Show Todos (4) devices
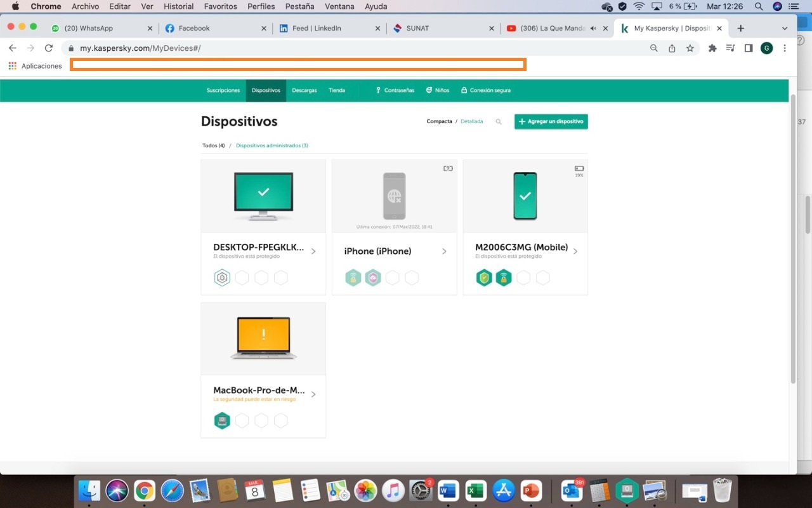 [x=214, y=145]
